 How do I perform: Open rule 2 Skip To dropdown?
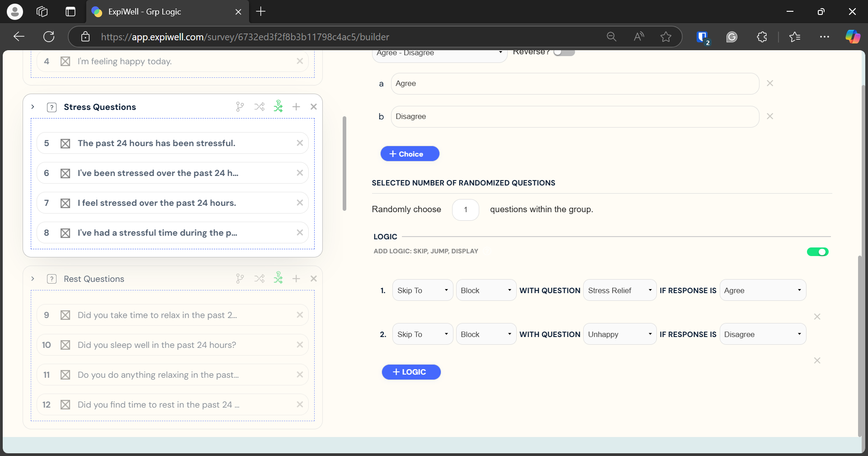point(423,334)
